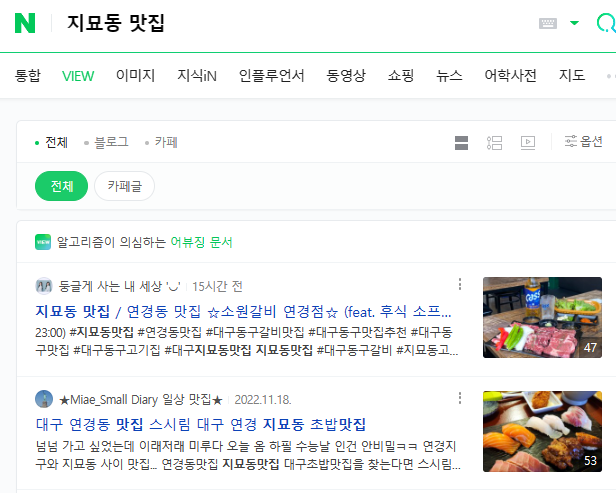This screenshot has height=493, width=616.
Task: Switch to the 이미지 tab
Action: pos(136,75)
